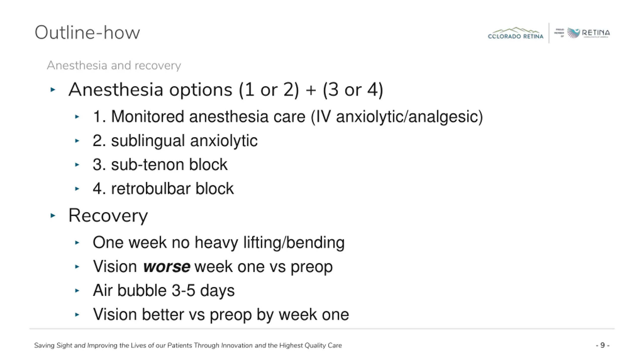This screenshot has height=362, width=644.
Task: Click the 4. retrobulbar block text
Action: (x=163, y=189)
